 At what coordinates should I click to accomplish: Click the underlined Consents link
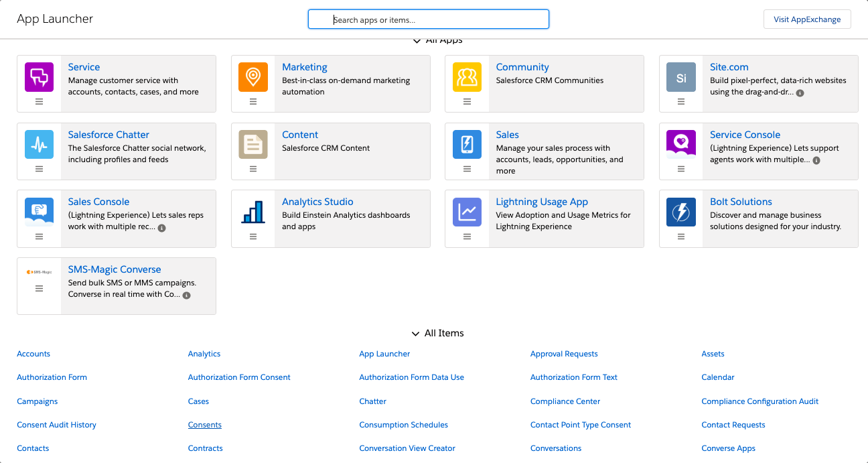[x=205, y=425]
